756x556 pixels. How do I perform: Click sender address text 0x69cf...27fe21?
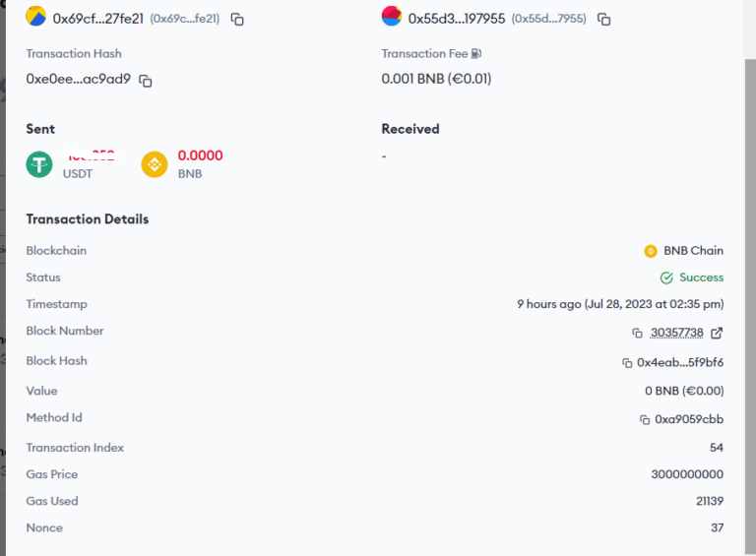98,18
